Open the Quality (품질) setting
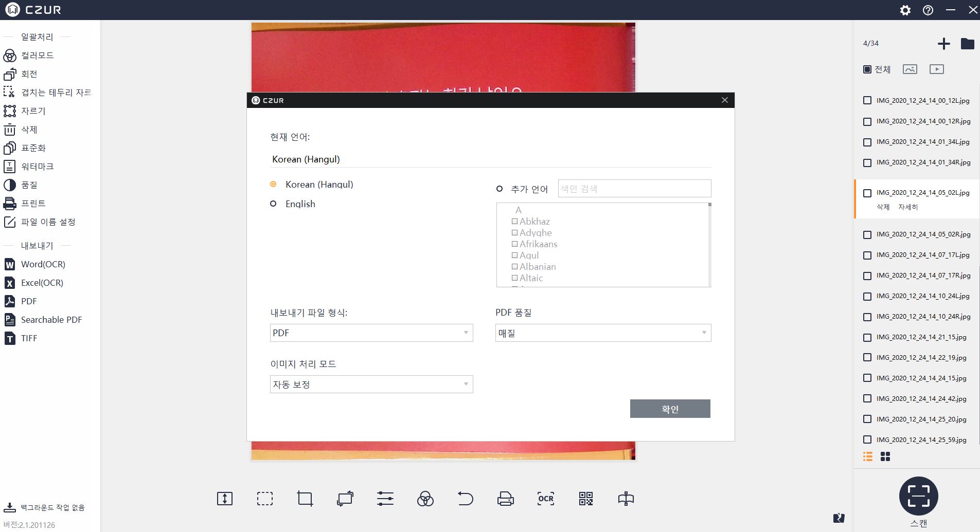 point(21,185)
